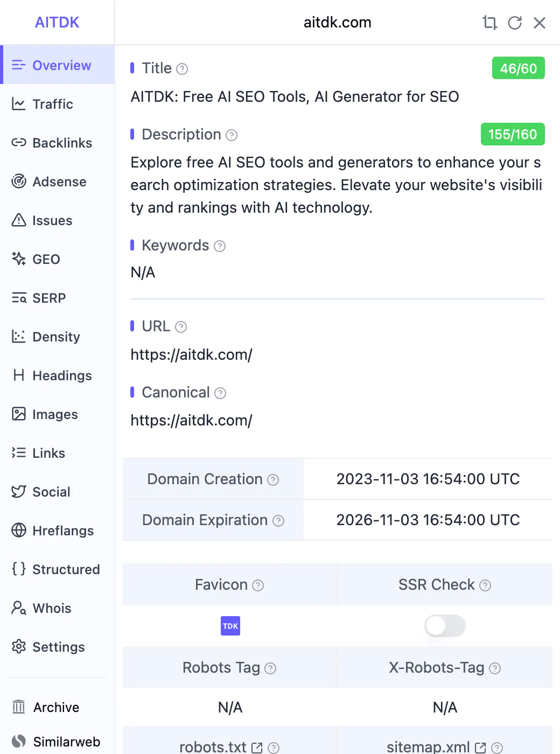Click the 46/60 title length badge

(519, 68)
